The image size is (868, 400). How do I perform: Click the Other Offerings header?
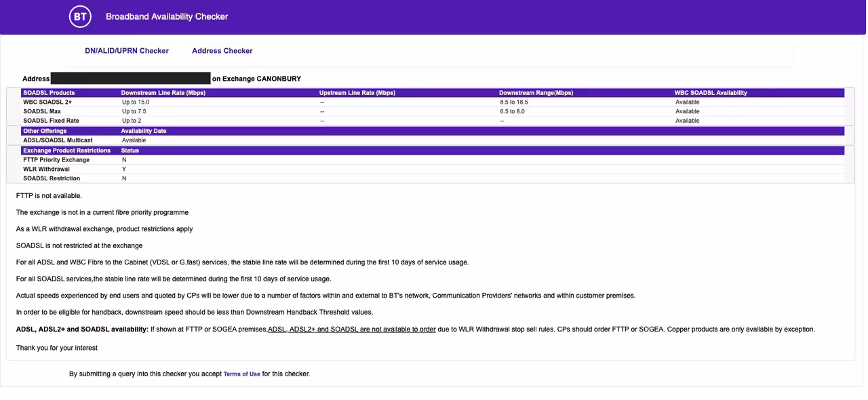(45, 131)
